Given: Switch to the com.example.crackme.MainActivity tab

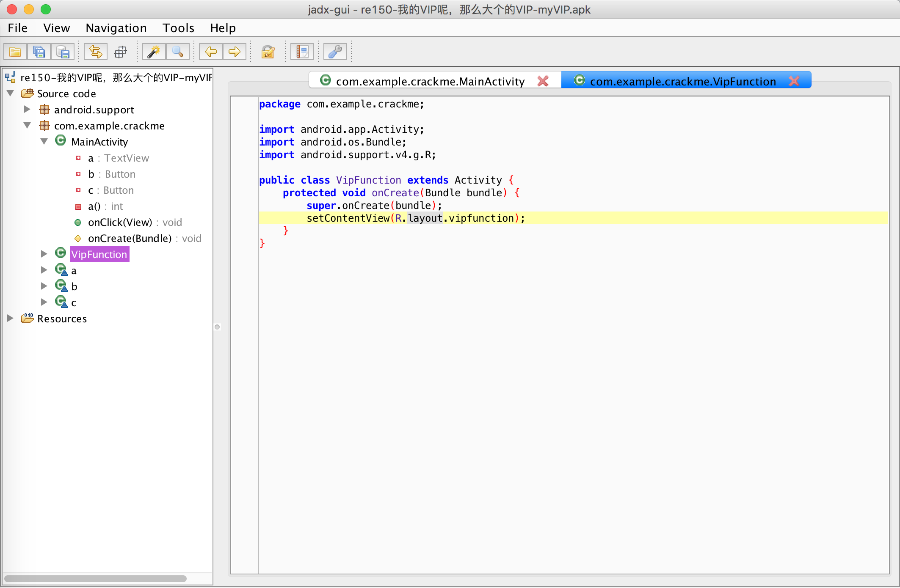Looking at the screenshot, I should pos(430,81).
